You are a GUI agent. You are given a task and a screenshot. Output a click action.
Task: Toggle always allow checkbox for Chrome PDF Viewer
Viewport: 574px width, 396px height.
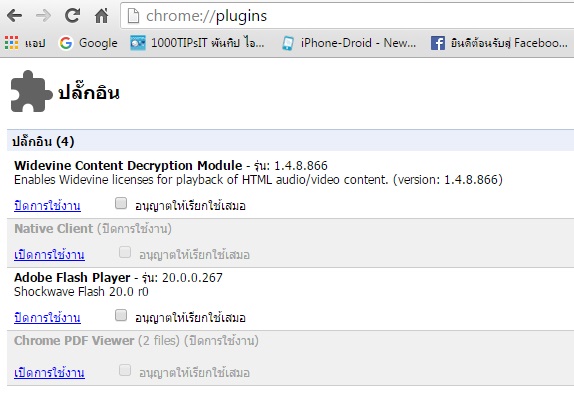click(125, 370)
